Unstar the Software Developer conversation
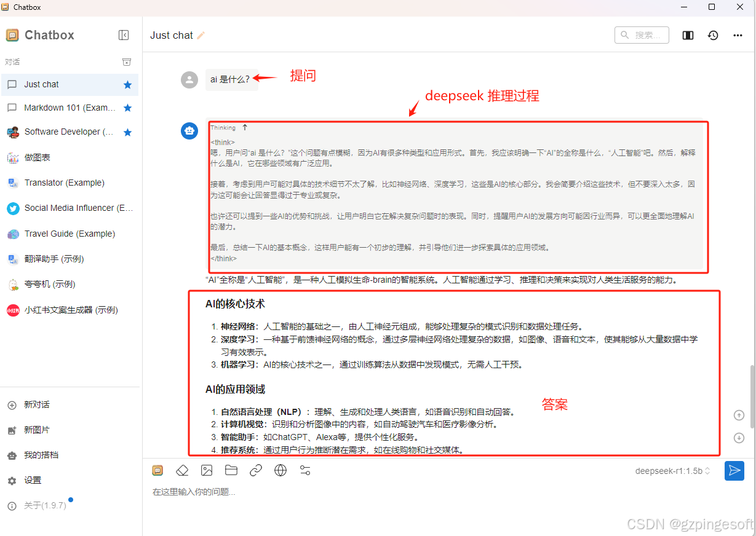 tap(128, 132)
